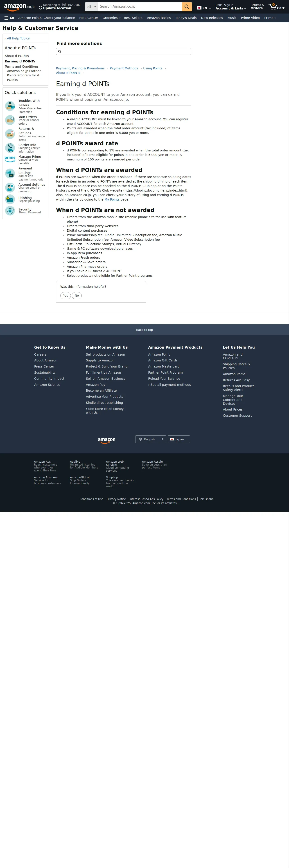Open Partner Point Program footer link
289x868 pixels.
[x=165, y=373]
